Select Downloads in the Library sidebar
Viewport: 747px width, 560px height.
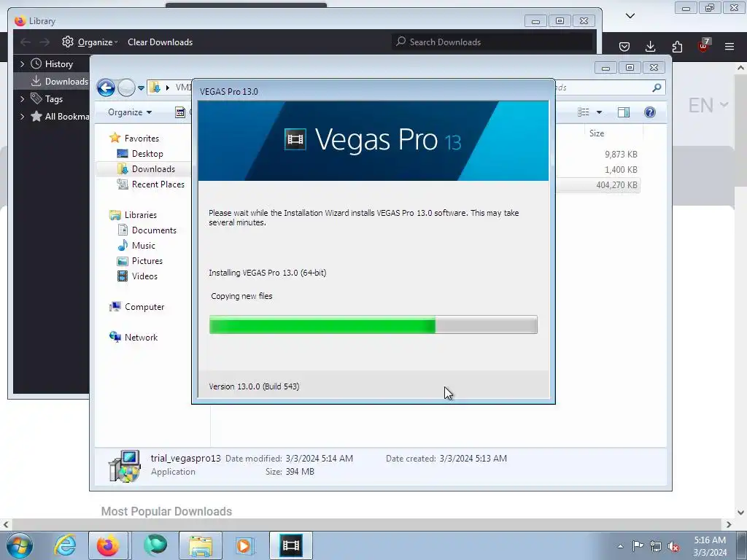[x=60, y=82]
